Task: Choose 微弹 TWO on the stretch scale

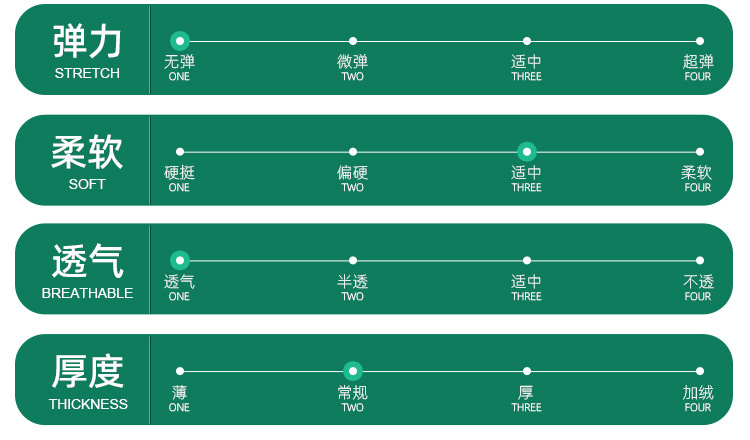Action: [353, 41]
